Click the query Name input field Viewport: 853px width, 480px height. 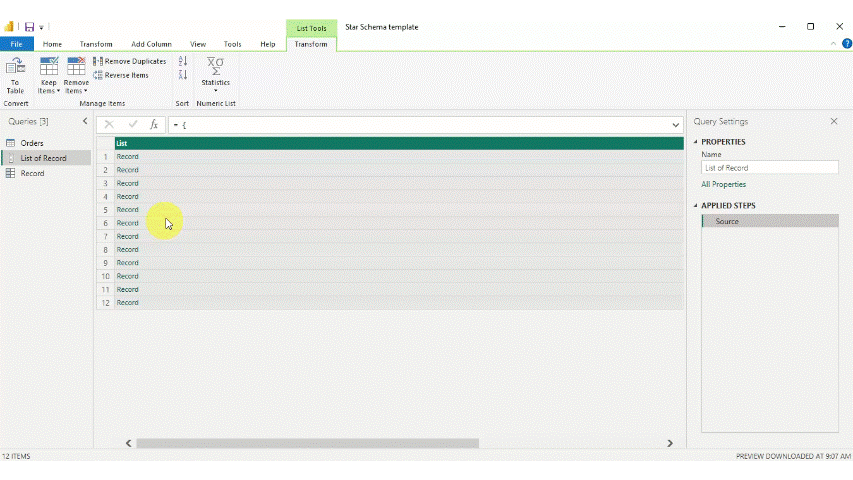click(768, 168)
